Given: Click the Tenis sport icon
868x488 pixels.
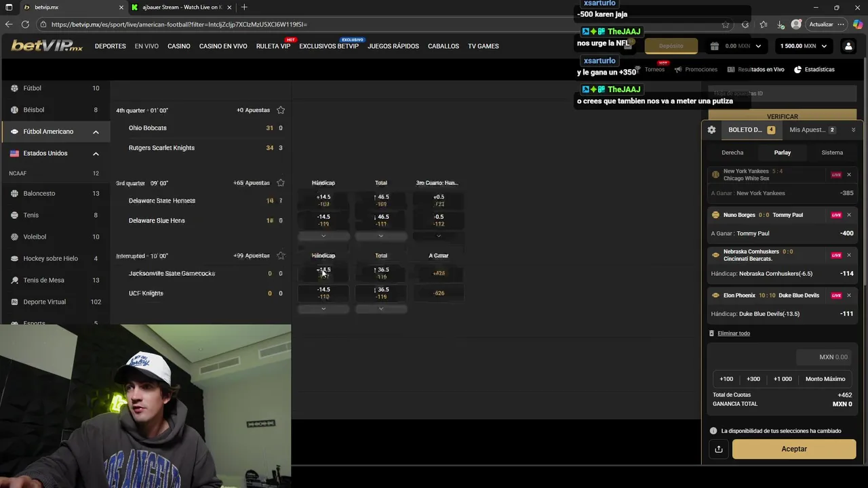Looking at the screenshot, I should (x=14, y=215).
